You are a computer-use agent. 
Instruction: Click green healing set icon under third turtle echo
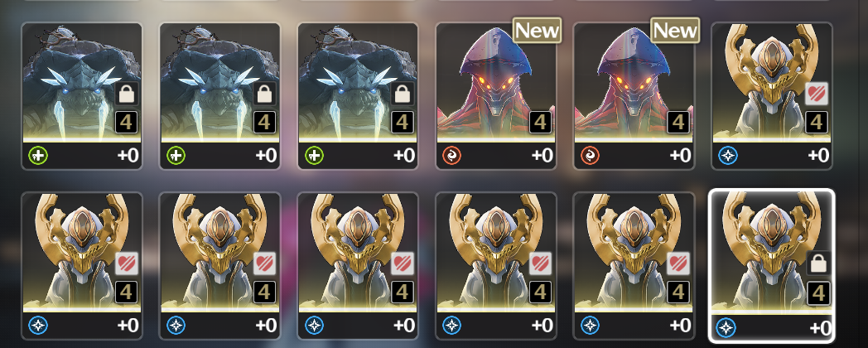(315, 156)
